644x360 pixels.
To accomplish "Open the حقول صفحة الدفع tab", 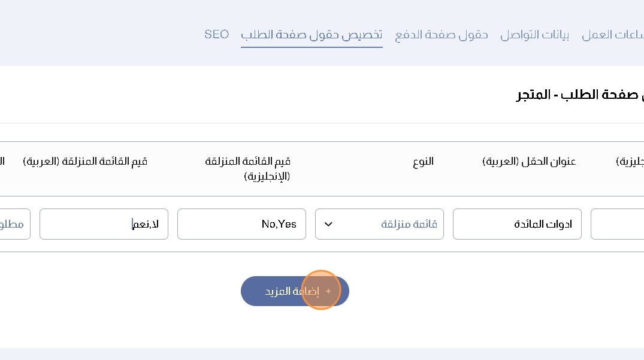I will tap(442, 35).
